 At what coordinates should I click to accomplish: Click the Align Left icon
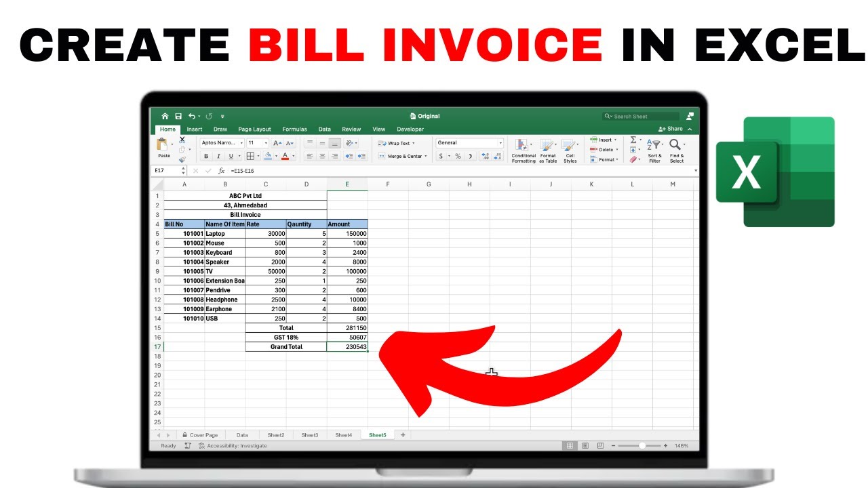pos(309,156)
